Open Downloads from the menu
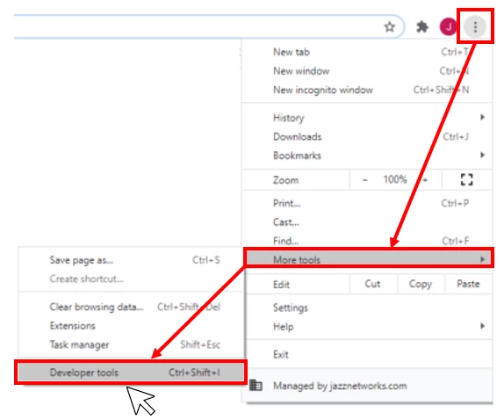 367,137
